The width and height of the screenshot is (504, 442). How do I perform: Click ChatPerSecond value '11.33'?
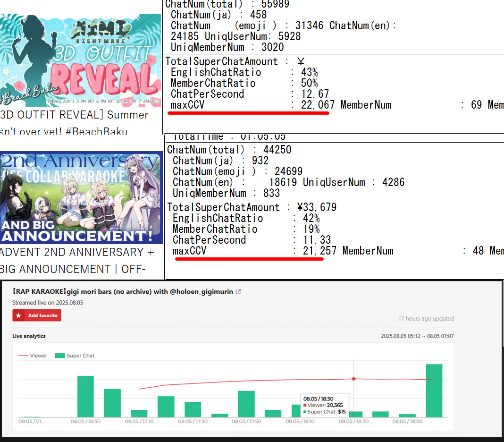tap(317, 240)
